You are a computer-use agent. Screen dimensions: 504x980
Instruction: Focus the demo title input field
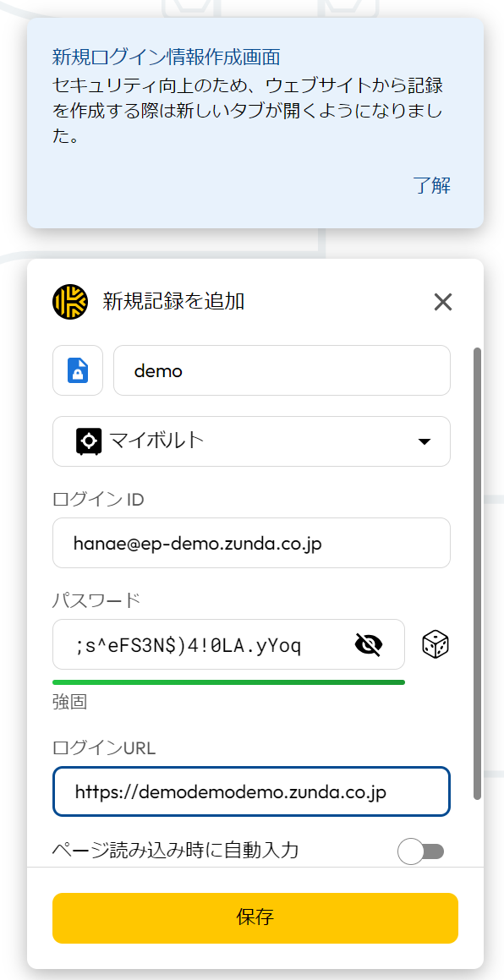(282, 370)
